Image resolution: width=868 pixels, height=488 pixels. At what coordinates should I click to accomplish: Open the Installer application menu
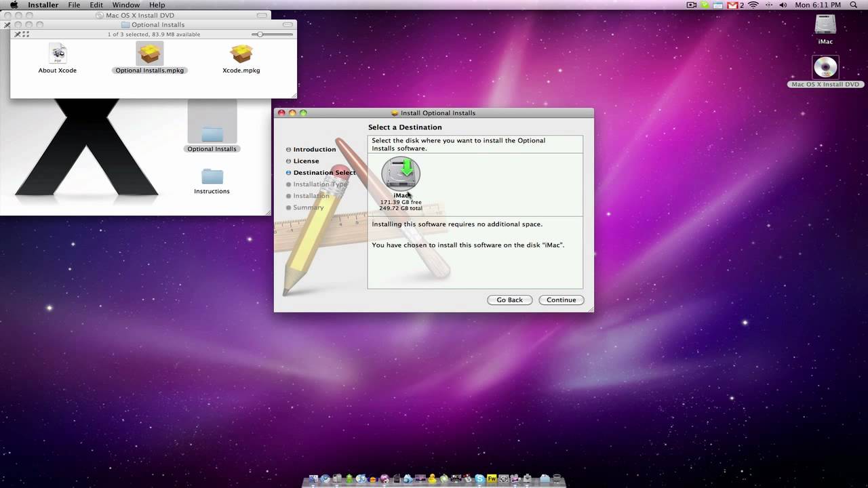pos(43,5)
